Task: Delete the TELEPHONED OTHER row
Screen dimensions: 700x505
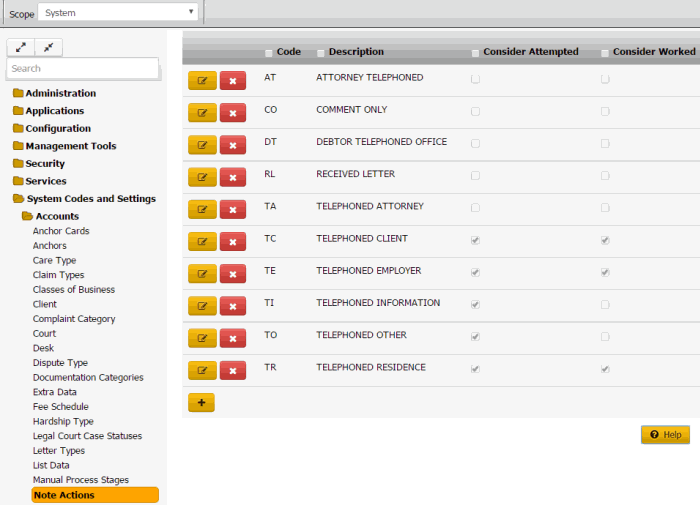Action: pyautogui.click(x=232, y=338)
